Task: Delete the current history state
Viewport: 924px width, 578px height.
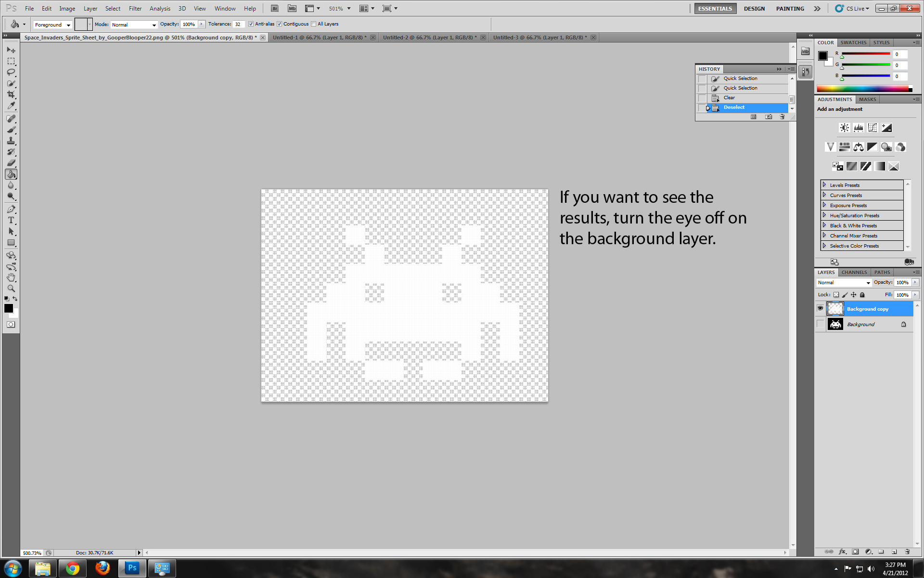Action: (782, 117)
